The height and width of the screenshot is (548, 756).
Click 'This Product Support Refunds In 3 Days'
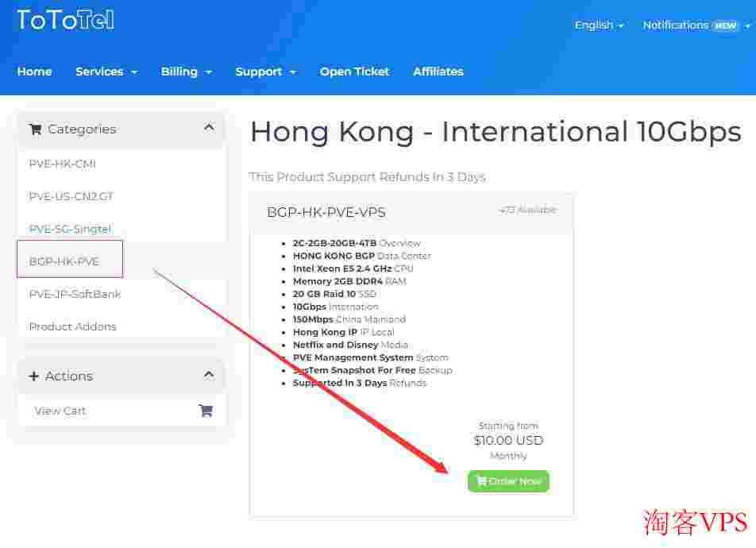368,177
